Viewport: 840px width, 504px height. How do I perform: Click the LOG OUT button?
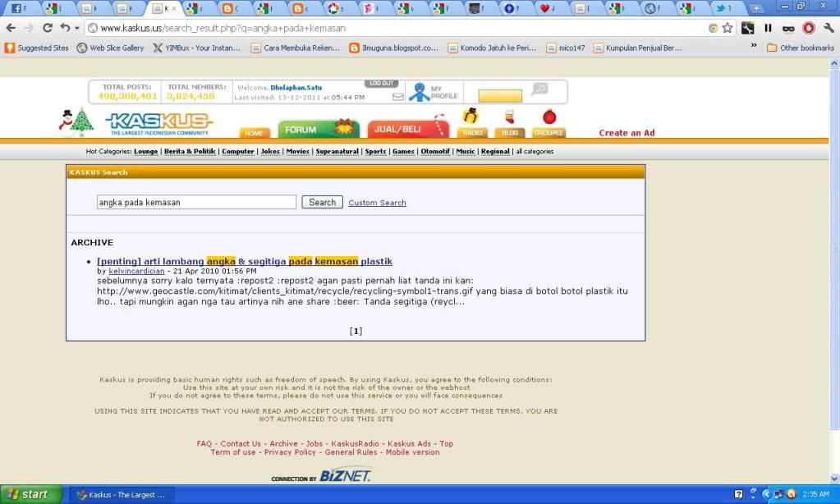point(382,83)
